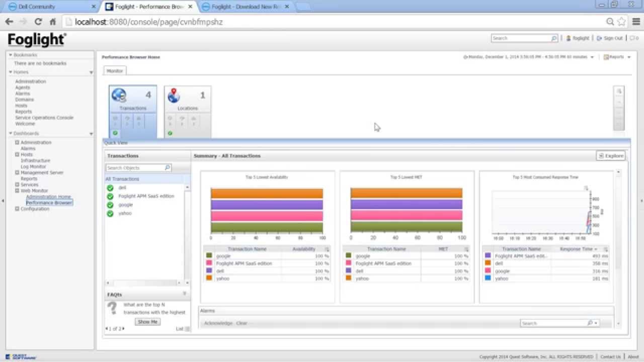
Task: Collapse the left navigation panel arrow
Action: point(3,201)
